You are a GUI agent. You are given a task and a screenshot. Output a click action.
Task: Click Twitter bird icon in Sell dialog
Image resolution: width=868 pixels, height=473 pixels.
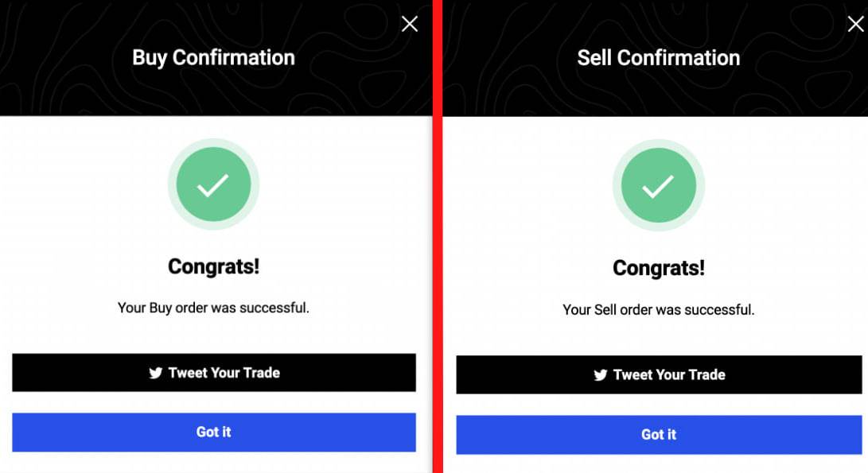pos(601,375)
